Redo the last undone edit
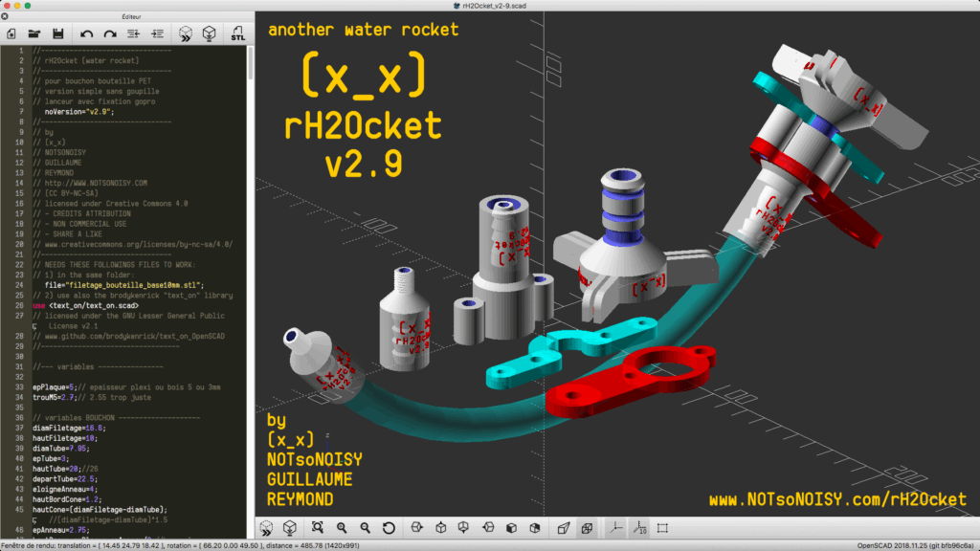 (x=110, y=33)
